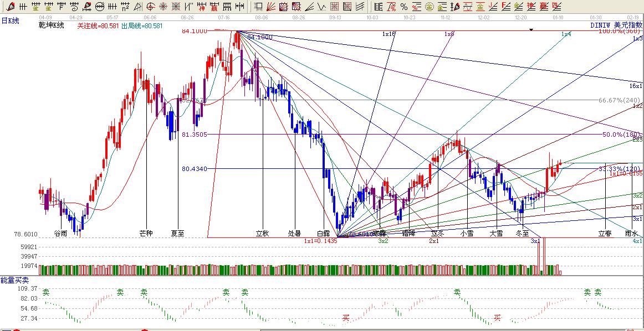This screenshot has width=644, height=331.
Task: Click the red 神 ruler icon
Action: [x=202, y=7]
